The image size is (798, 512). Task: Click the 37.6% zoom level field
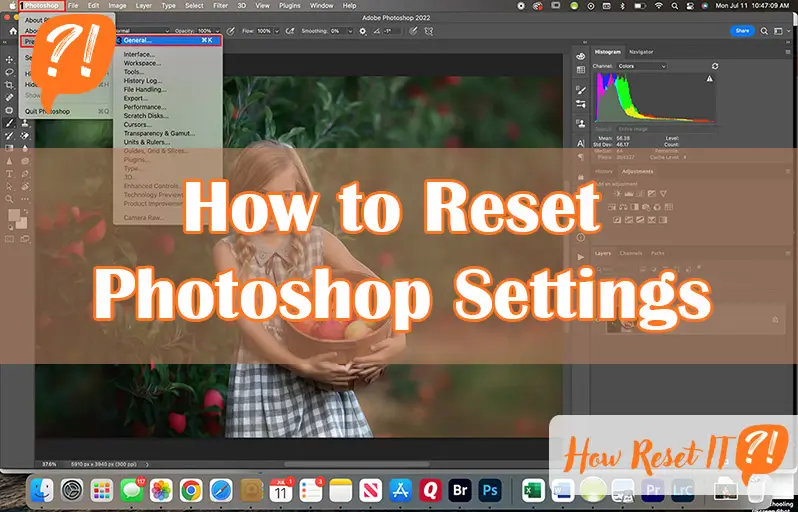49,464
